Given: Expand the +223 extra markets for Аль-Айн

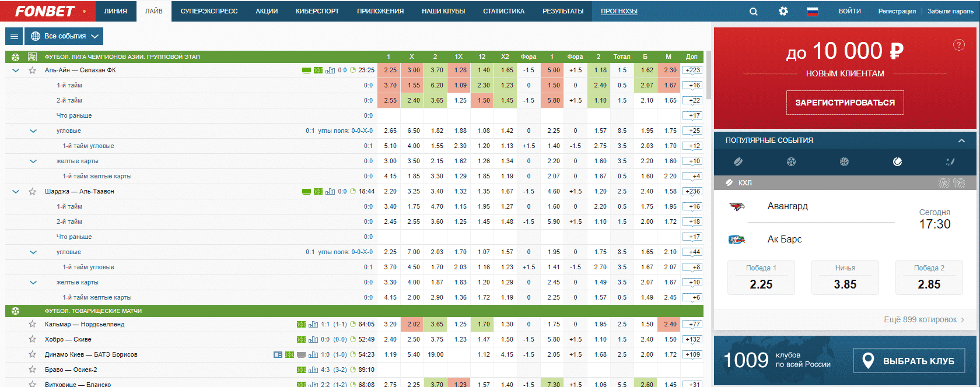Looking at the screenshot, I should [692, 71].
